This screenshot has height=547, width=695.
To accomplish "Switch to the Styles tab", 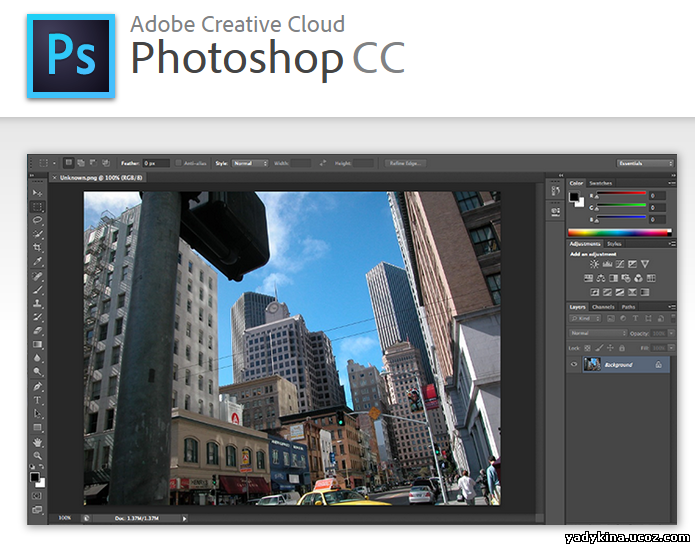I will point(614,244).
